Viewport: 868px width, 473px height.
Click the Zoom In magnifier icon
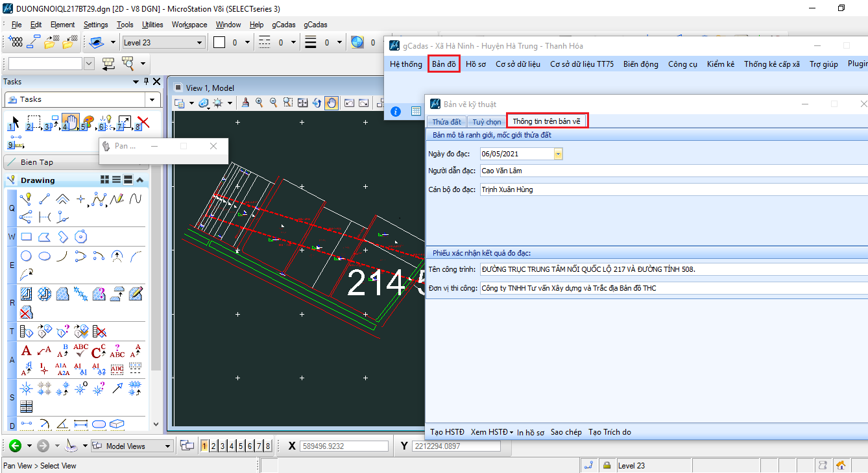point(259,103)
